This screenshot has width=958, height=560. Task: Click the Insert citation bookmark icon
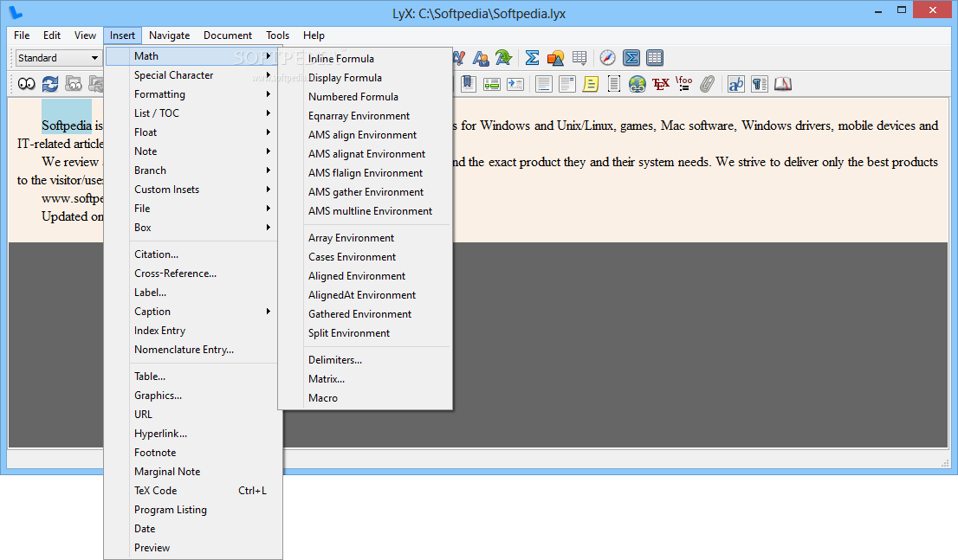(x=469, y=84)
